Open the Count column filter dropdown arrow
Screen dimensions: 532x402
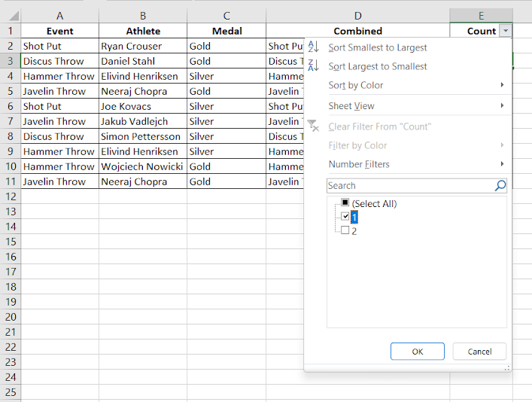point(506,31)
